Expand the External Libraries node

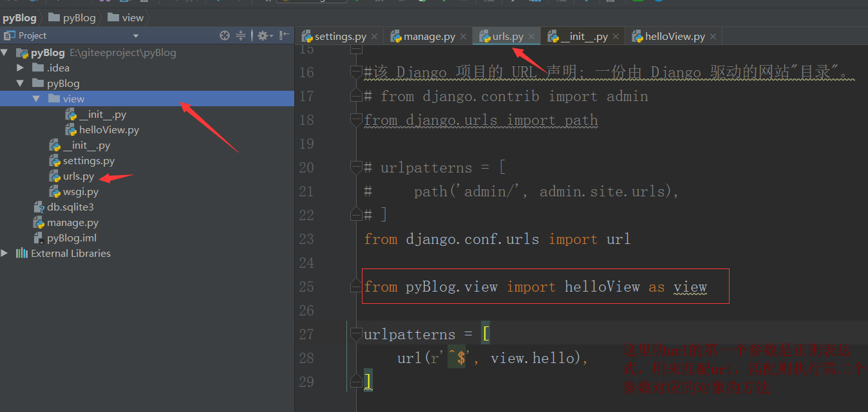click(x=5, y=253)
